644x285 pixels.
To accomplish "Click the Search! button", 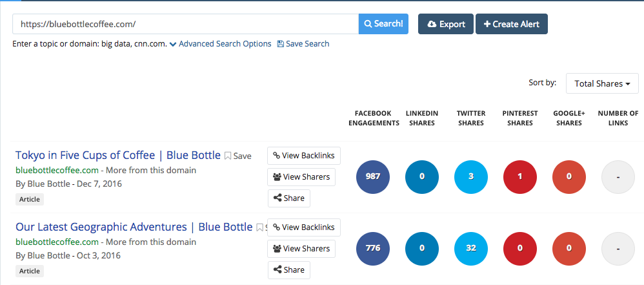I will tap(383, 24).
